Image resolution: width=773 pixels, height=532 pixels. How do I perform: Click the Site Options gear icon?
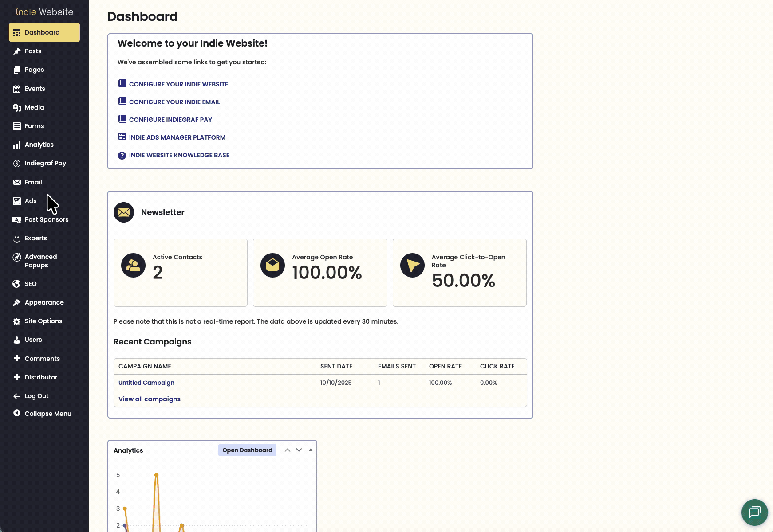click(17, 321)
